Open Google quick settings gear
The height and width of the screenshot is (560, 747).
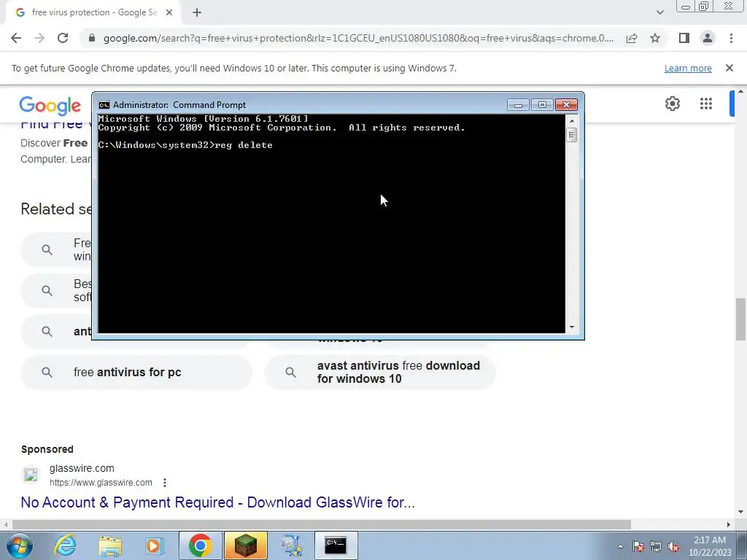click(672, 104)
